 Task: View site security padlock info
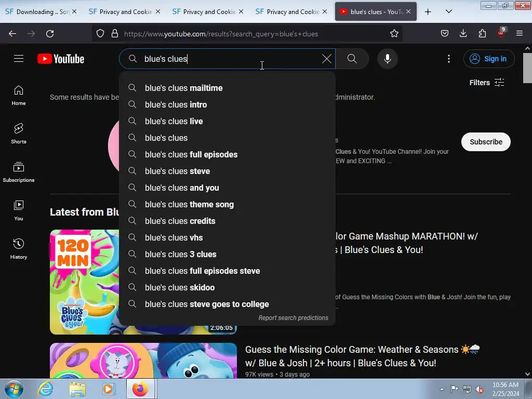click(x=115, y=34)
